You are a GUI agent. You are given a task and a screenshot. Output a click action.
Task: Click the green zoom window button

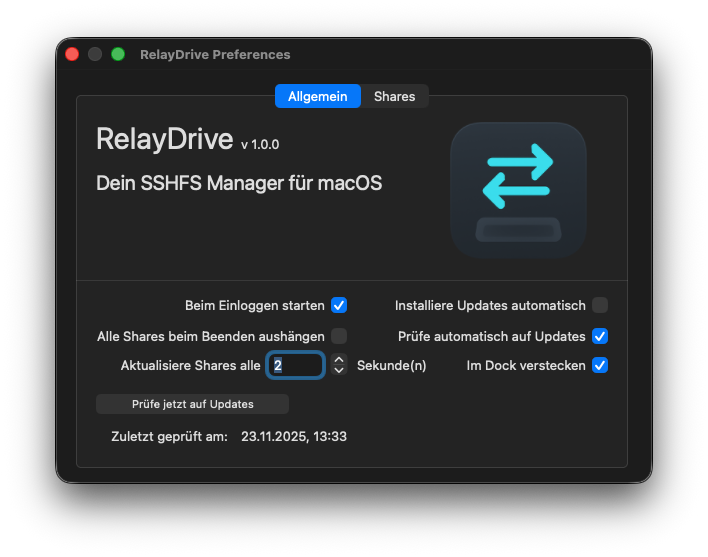point(118,54)
